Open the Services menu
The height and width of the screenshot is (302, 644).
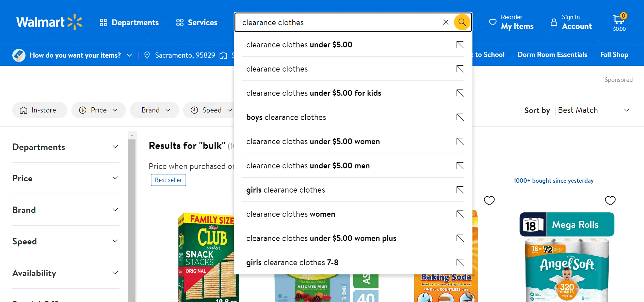click(x=196, y=22)
